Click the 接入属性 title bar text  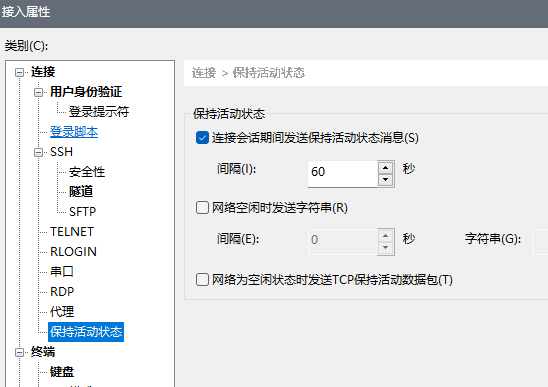tap(26, 12)
